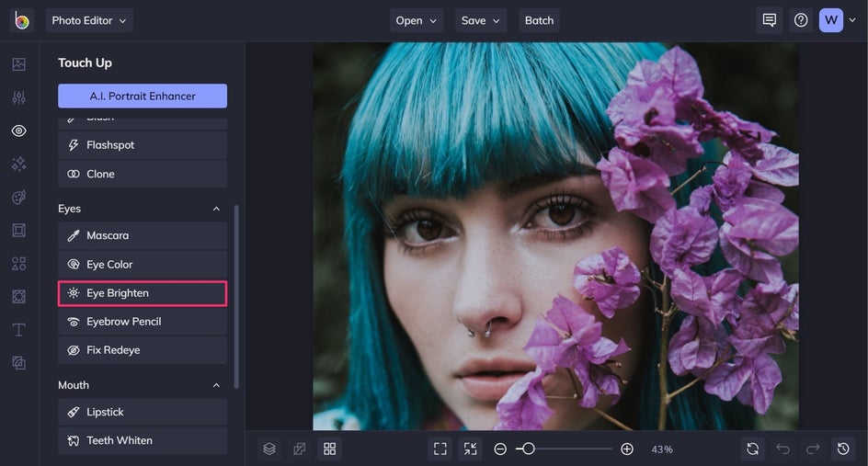Select the Eyebrow Pencil tool
The width and height of the screenshot is (868, 466).
(143, 322)
